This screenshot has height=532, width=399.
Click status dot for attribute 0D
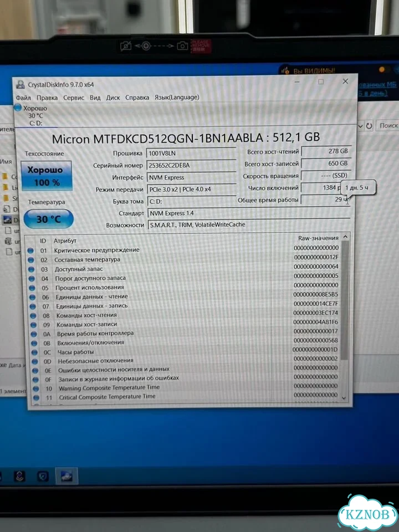pos(34,362)
